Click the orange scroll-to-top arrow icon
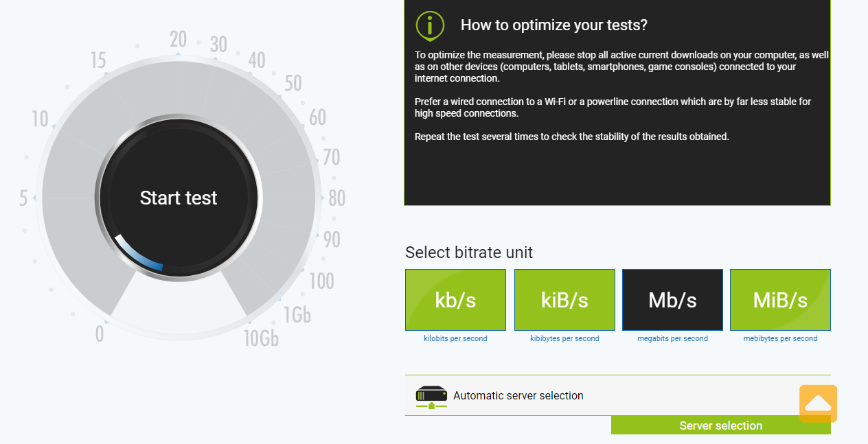Screen dimensions: 868x444 click(x=818, y=404)
